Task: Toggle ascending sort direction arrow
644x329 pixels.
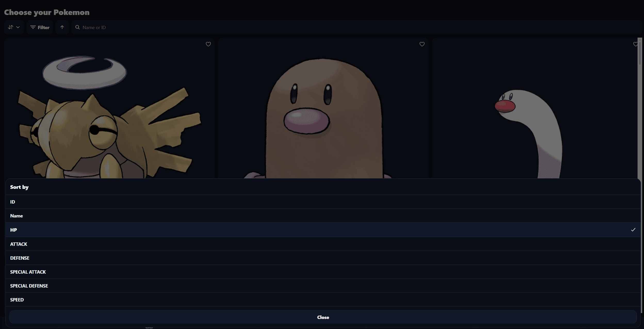Action: tap(62, 27)
